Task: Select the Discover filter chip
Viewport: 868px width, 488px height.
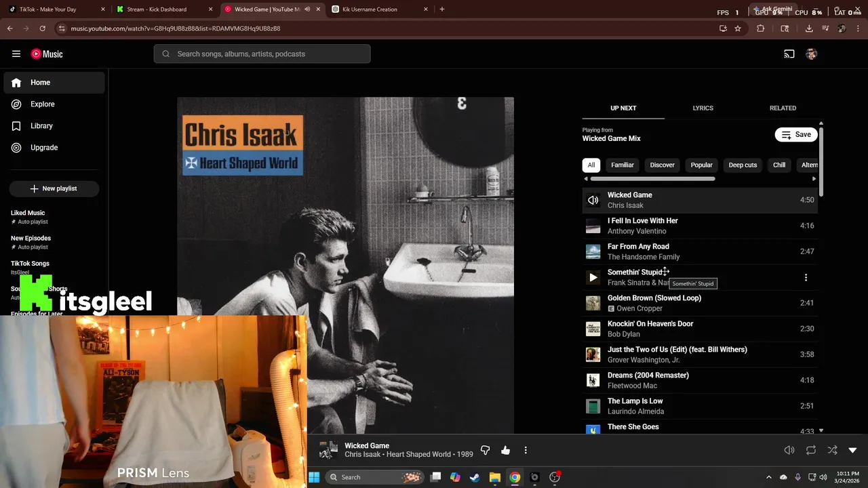Action: pos(663,165)
